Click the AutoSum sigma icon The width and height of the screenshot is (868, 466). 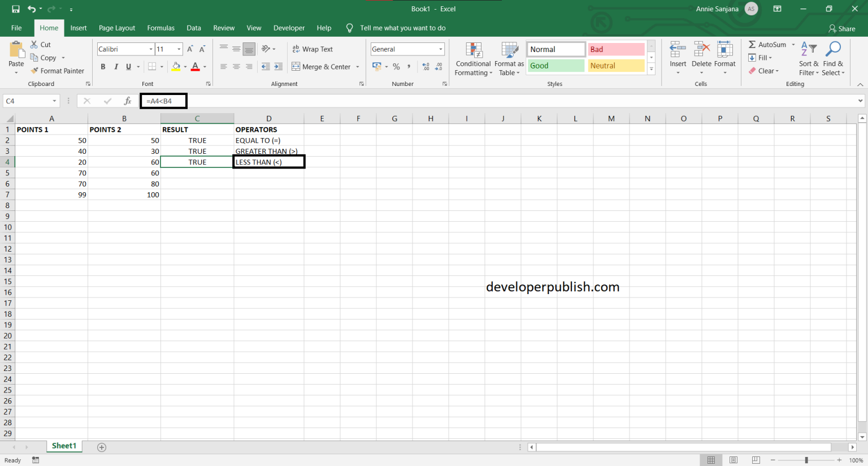[752, 45]
